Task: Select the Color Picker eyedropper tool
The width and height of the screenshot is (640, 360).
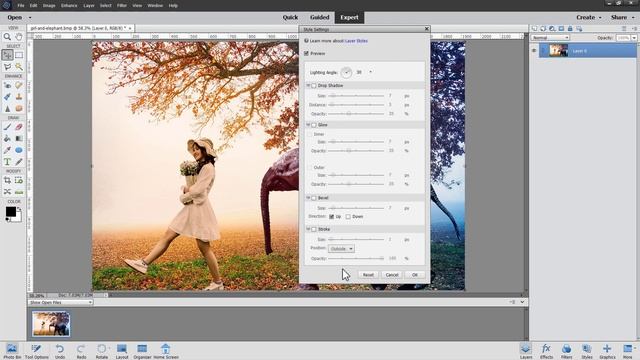Action: coord(7,150)
